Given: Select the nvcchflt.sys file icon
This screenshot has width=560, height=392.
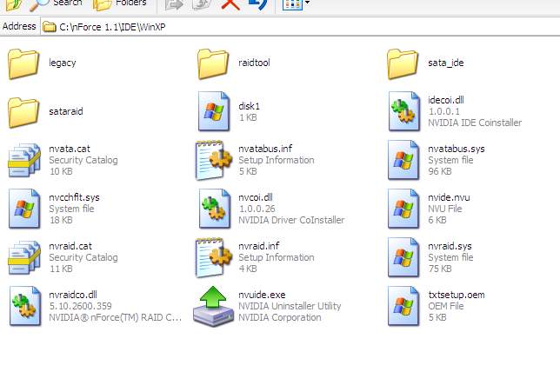Looking at the screenshot, I should click(24, 209).
